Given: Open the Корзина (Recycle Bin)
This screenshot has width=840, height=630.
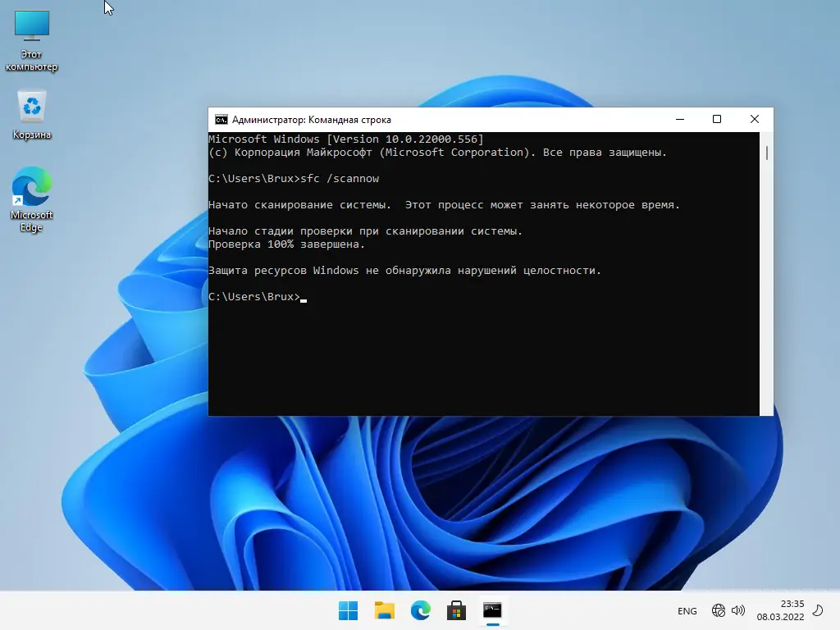Looking at the screenshot, I should (x=30, y=107).
